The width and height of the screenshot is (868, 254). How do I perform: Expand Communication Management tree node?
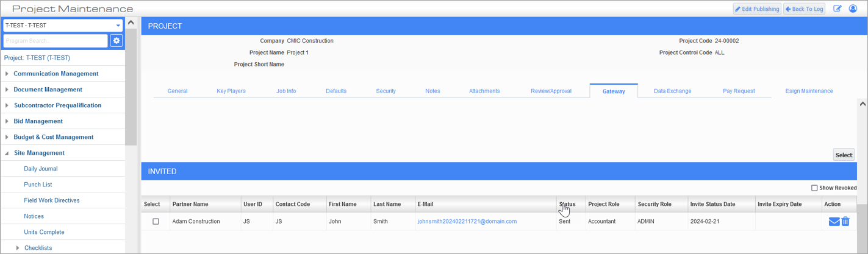pos(7,74)
